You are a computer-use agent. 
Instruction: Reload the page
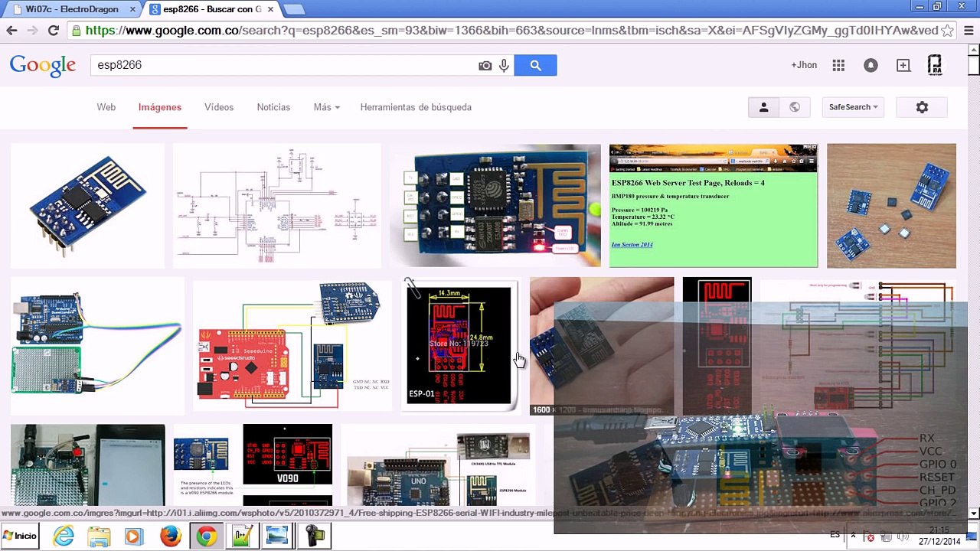coord(53,31)
